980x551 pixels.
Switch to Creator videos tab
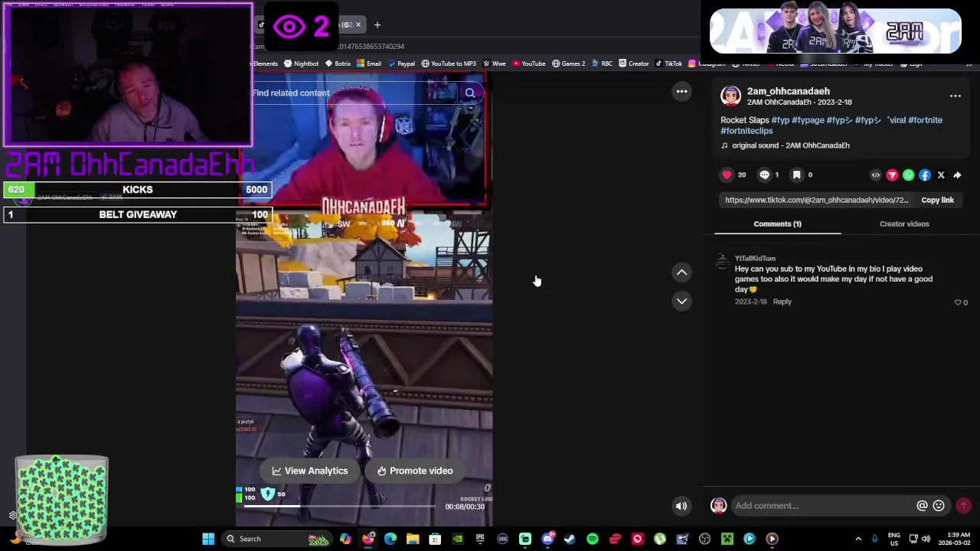[x=904, y=223]
